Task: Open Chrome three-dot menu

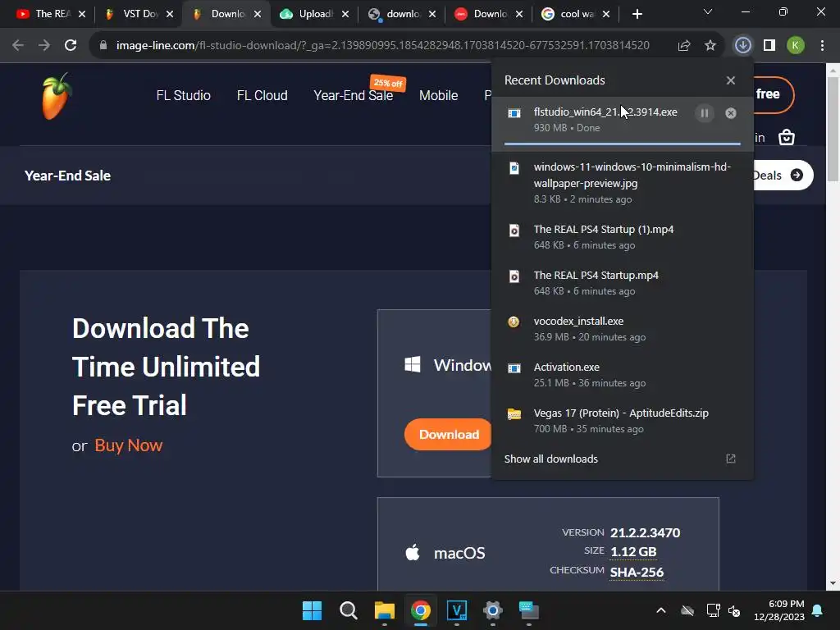Action: click(822, 45)
